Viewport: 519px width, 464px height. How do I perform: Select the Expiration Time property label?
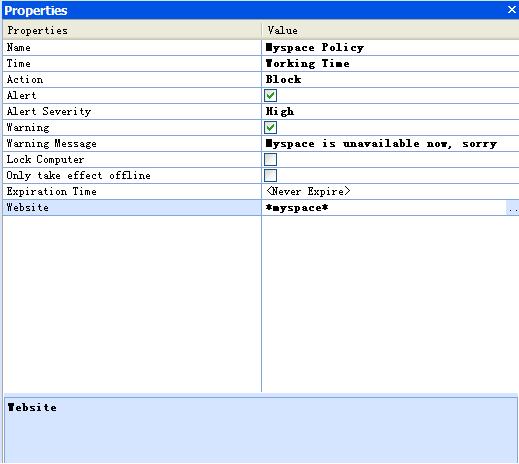(52, 192)
